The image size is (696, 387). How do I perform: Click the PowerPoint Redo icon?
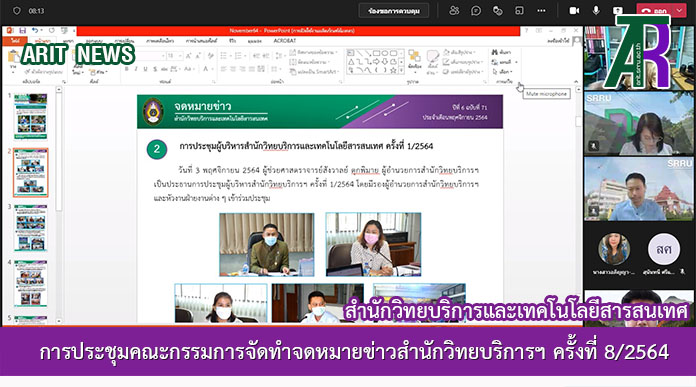tap(51, 31)
